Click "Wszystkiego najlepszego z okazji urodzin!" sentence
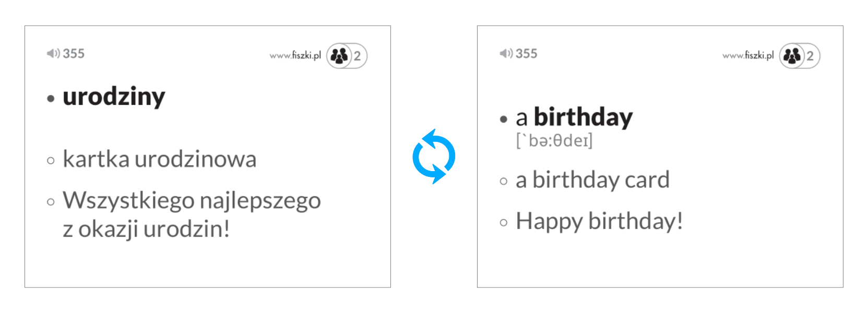 click(x=191, y=214)
